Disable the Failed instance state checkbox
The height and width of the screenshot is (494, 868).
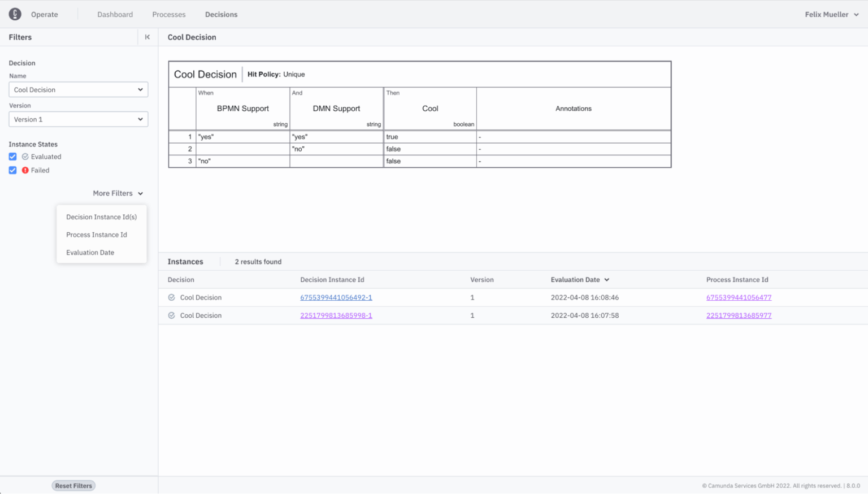coord(12,170)
